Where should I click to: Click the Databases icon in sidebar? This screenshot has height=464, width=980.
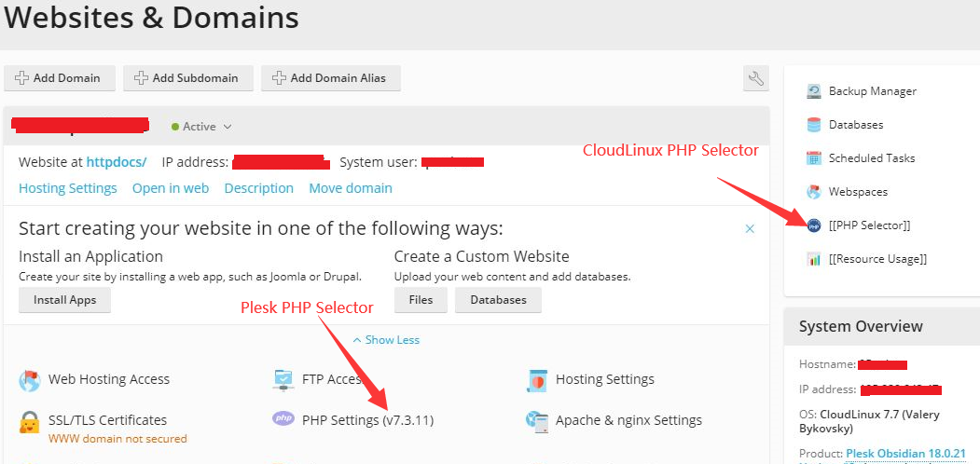814,125
